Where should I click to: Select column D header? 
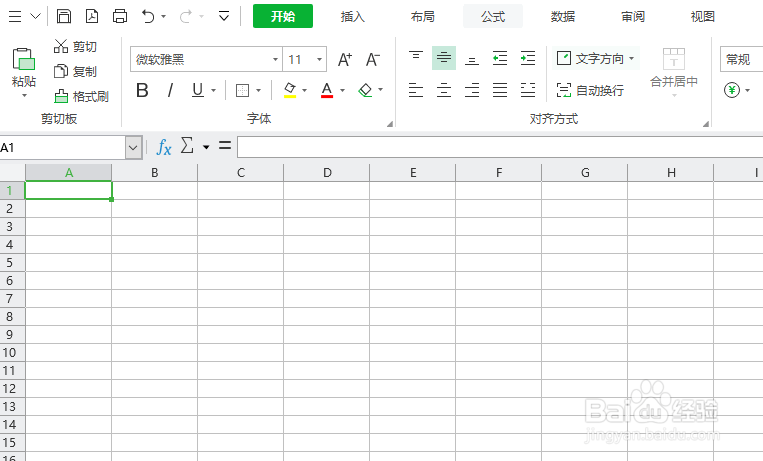click(327, 173)
